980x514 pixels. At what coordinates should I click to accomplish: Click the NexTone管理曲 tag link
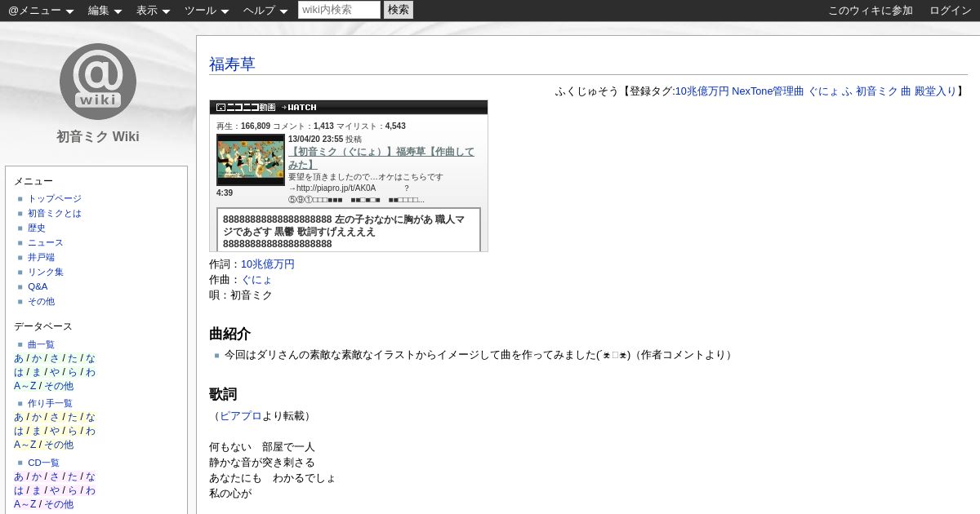click(768, 91)
